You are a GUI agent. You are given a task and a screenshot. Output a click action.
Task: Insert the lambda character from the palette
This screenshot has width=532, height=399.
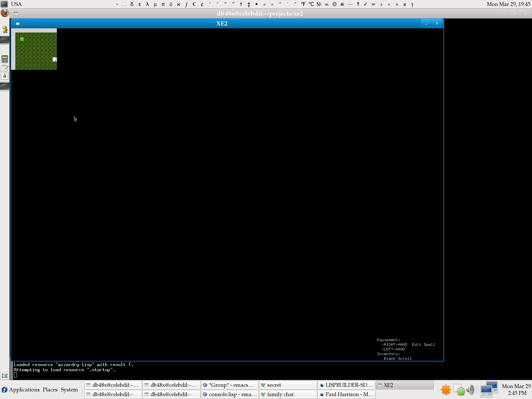[148, 4]
